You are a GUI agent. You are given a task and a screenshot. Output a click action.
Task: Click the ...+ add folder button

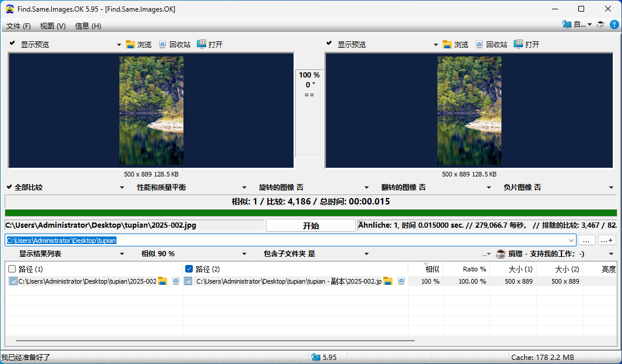click(606, 241)
